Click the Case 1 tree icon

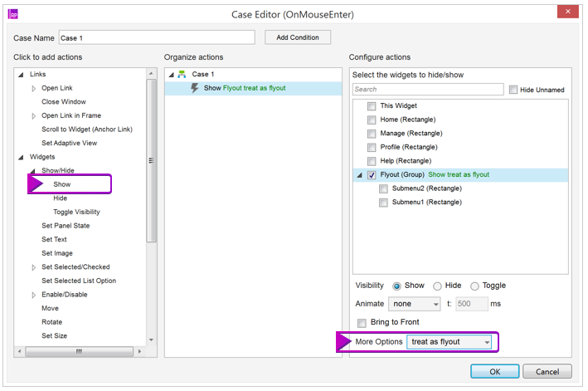(x=182, y=74)
